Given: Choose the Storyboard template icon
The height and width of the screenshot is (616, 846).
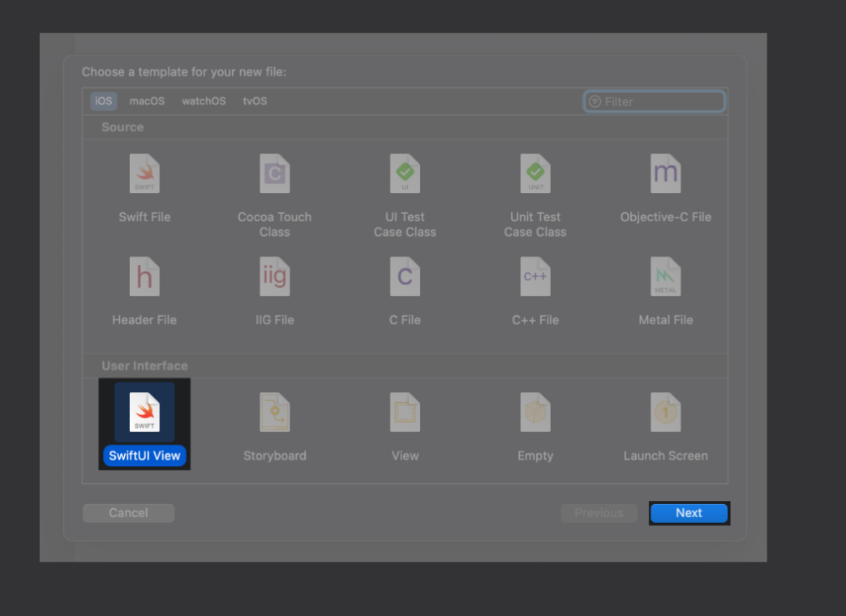Looking at the screenshot, I should (275, 413).
